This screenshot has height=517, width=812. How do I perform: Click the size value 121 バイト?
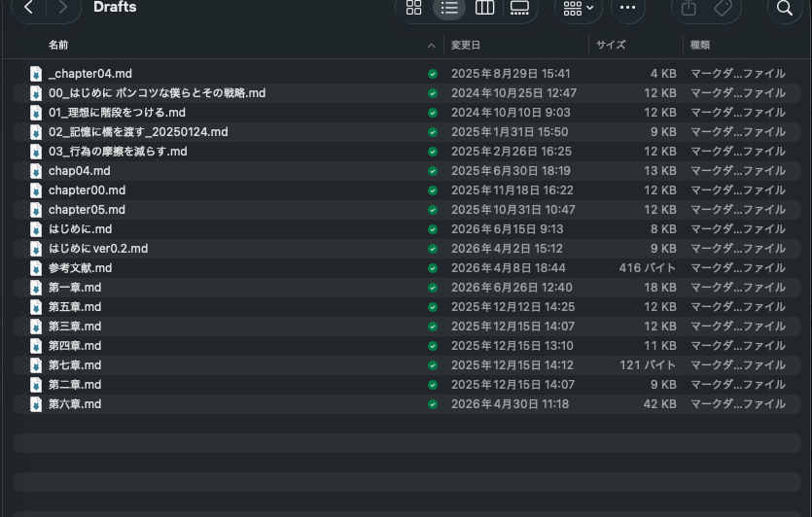[648, 365]
